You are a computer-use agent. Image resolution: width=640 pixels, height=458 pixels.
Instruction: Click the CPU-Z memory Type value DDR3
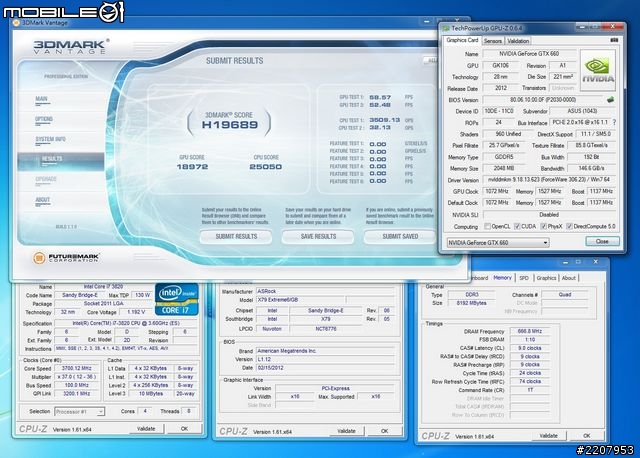(472, 294)
